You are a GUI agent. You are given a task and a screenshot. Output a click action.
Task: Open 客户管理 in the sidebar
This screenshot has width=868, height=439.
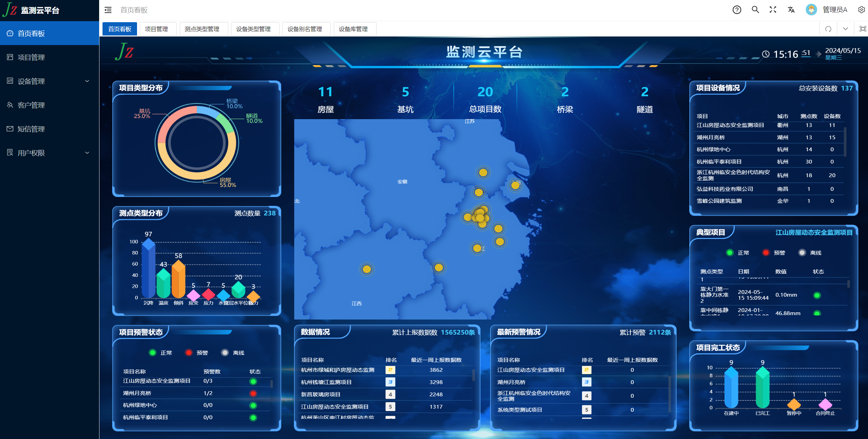(31, 105)
